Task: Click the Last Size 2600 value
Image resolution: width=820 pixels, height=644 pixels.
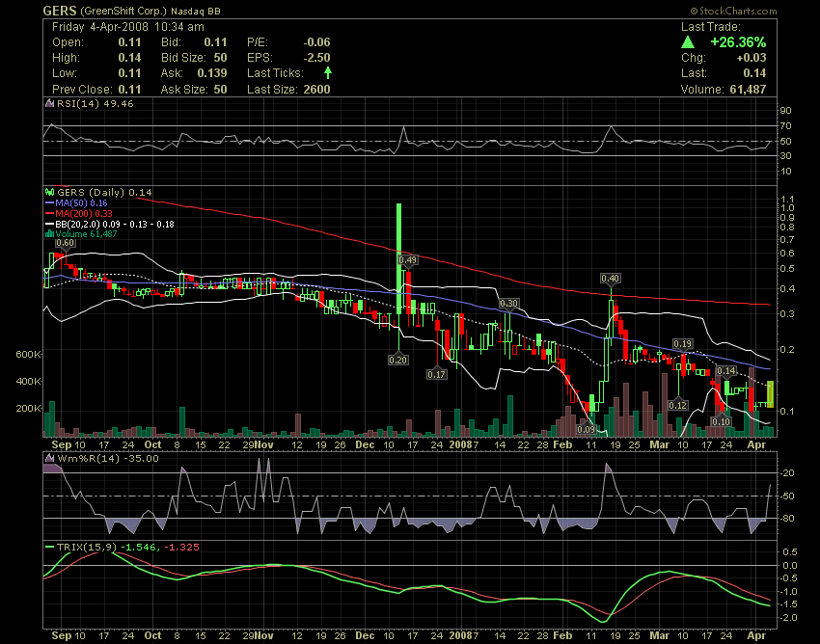Action: (x=317, y=90)
